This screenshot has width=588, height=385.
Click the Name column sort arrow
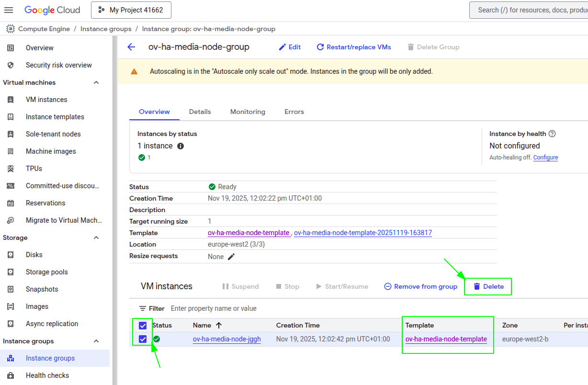click(x=219, y=325)
